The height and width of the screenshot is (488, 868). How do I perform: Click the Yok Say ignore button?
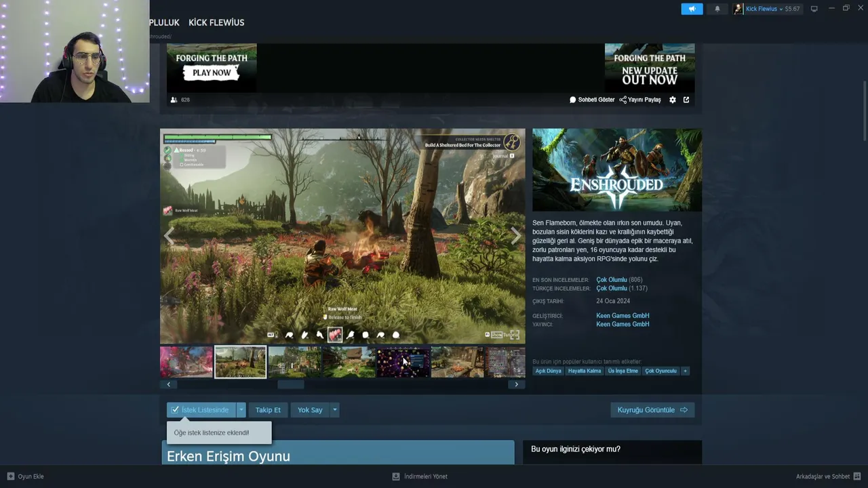(x=310, y=410)
